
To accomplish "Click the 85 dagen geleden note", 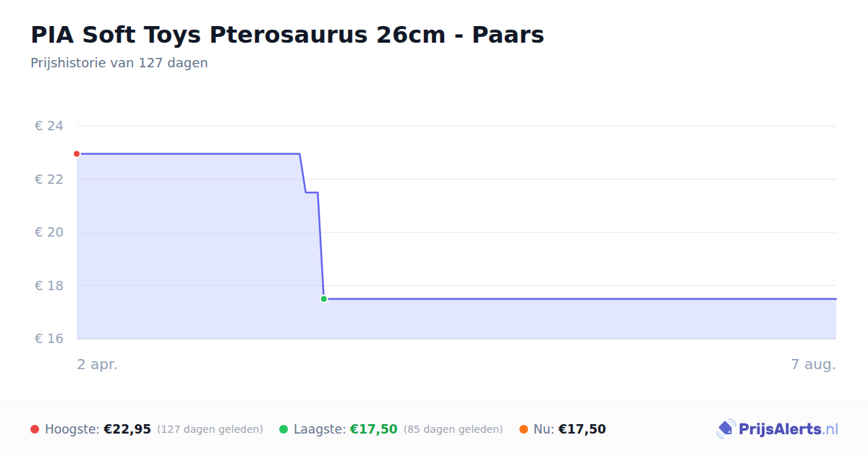I will point(454,429).
